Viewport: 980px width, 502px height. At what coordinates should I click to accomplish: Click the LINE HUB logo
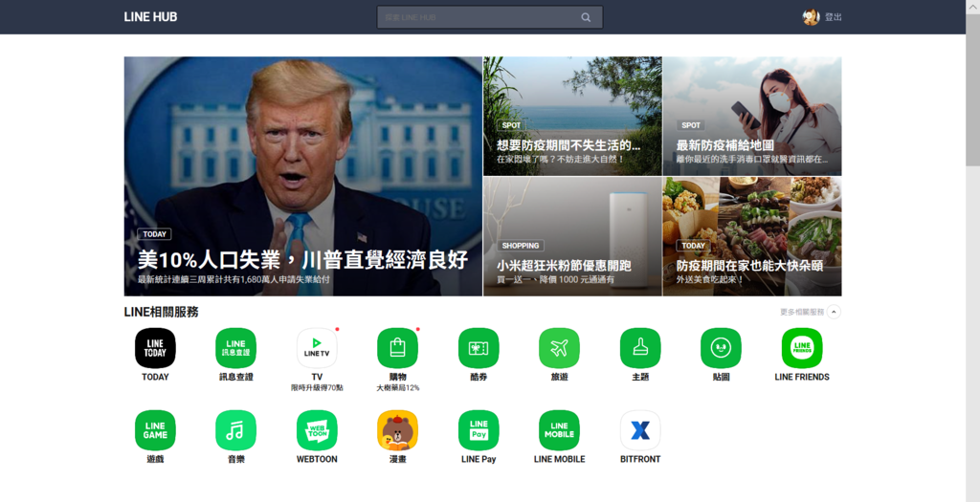pyautogui.click(x=150, y=17)
